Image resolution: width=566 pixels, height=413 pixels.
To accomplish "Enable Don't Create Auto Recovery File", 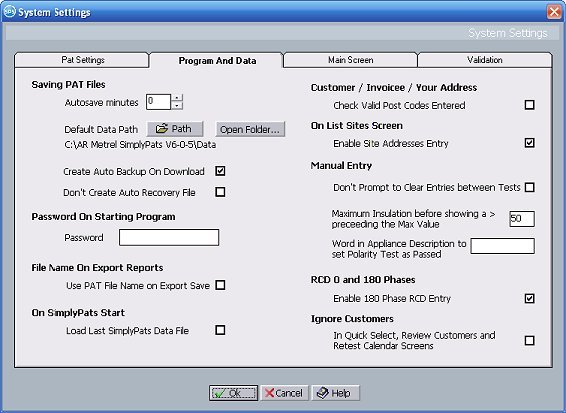I will 220,192.
